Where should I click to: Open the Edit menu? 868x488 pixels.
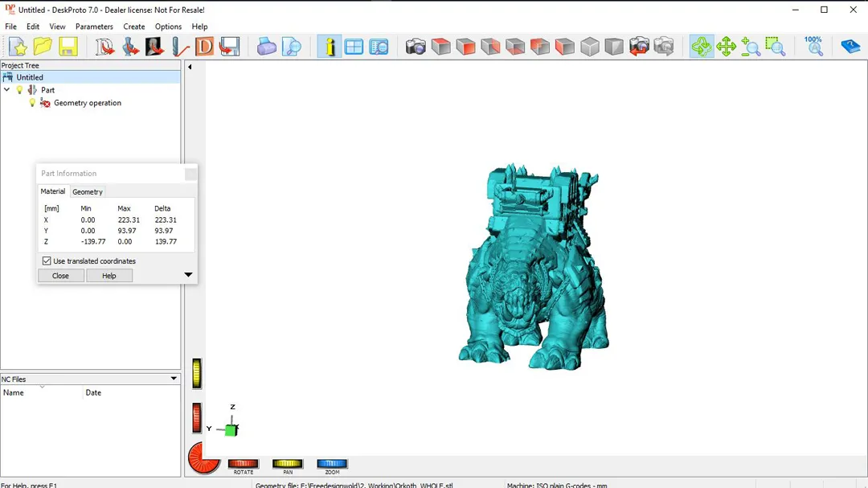click(33, 27)
